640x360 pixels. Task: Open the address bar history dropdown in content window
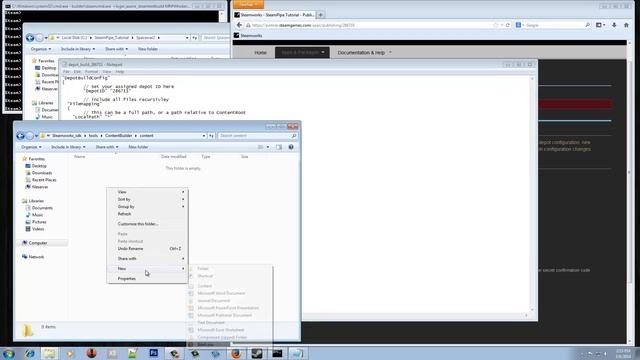click(204, 136)
